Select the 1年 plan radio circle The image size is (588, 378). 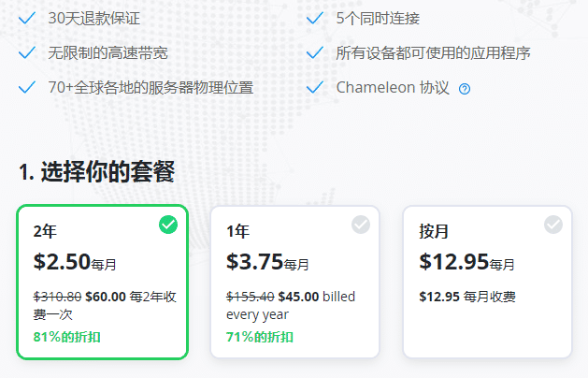point(361,225)
